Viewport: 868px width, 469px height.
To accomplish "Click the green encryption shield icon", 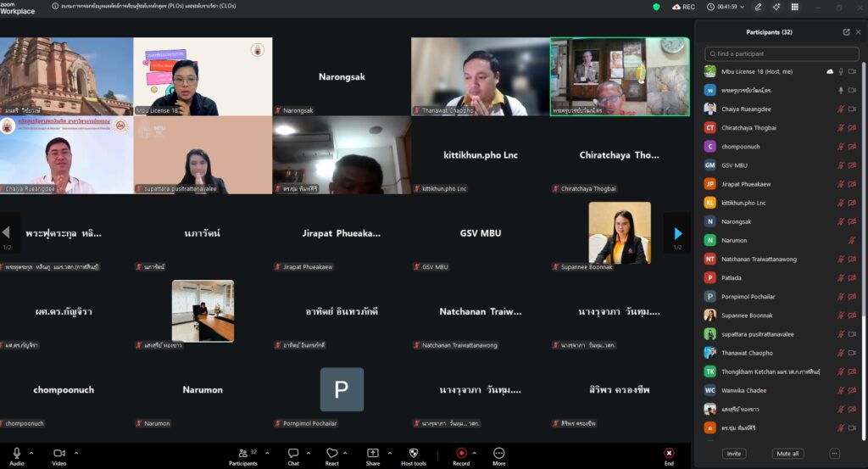I will (656, 7).
